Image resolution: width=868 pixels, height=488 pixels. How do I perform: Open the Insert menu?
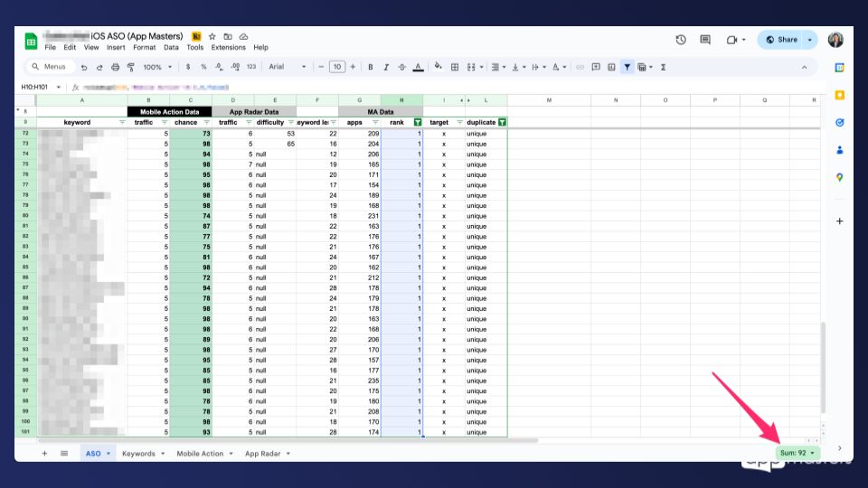click(x=116, y=48)
